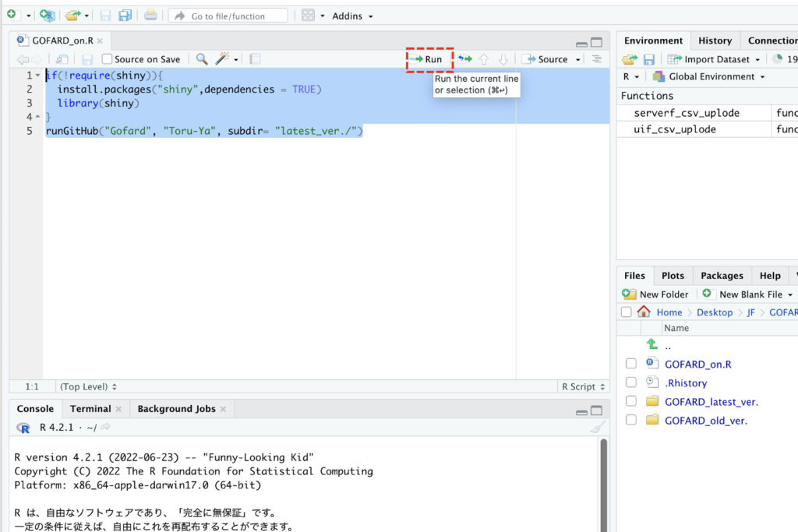Screen dimensions: 798x532
Task: Click the magnifier Find/Replace icon
Action: point(202,59)
